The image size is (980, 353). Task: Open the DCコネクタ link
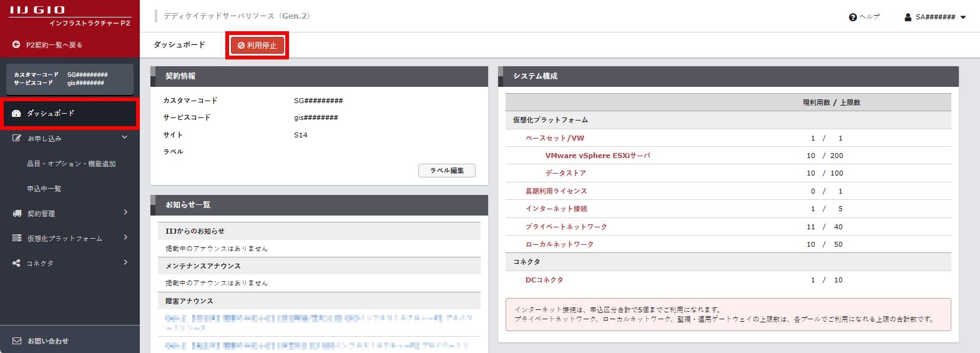click(x=544, y=280)
